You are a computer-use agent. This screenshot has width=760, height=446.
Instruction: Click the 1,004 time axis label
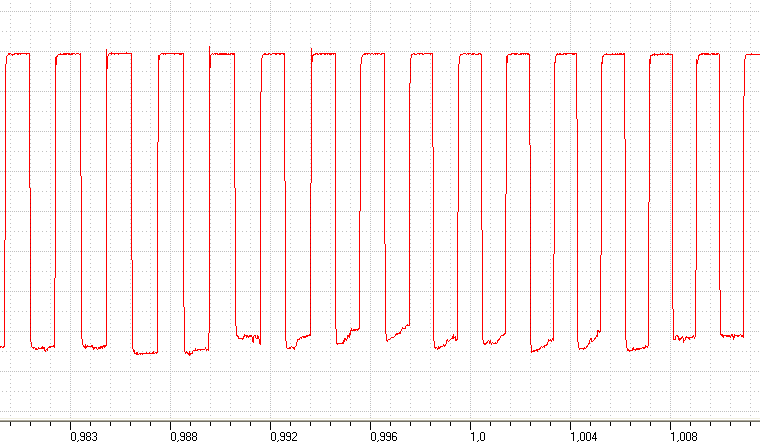(584, 437)
